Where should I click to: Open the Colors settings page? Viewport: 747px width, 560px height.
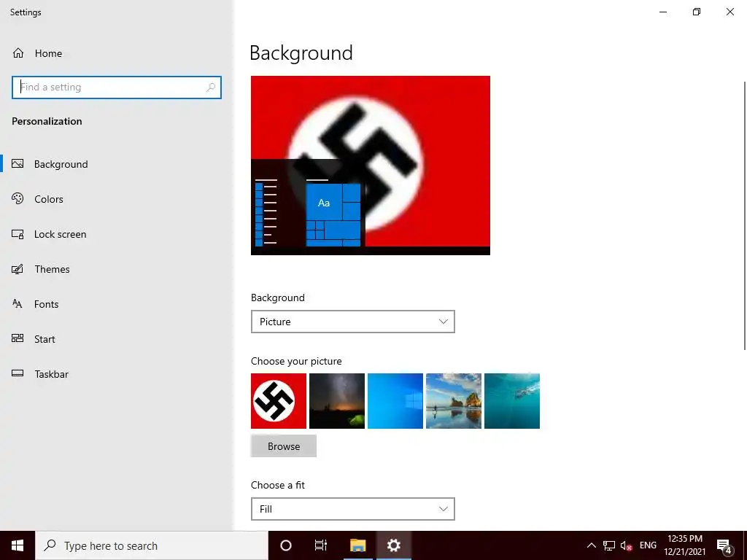pyautogui.click(x=48, y=199)
